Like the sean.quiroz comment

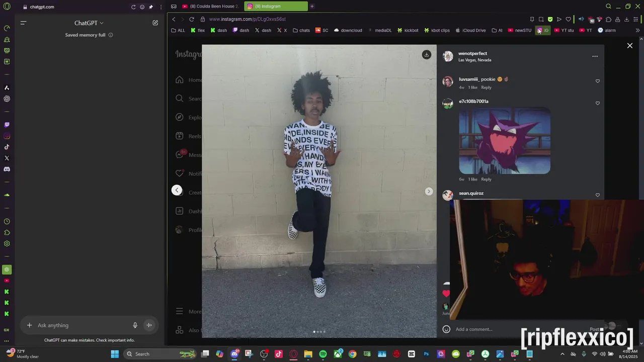[x=598, y=195]
